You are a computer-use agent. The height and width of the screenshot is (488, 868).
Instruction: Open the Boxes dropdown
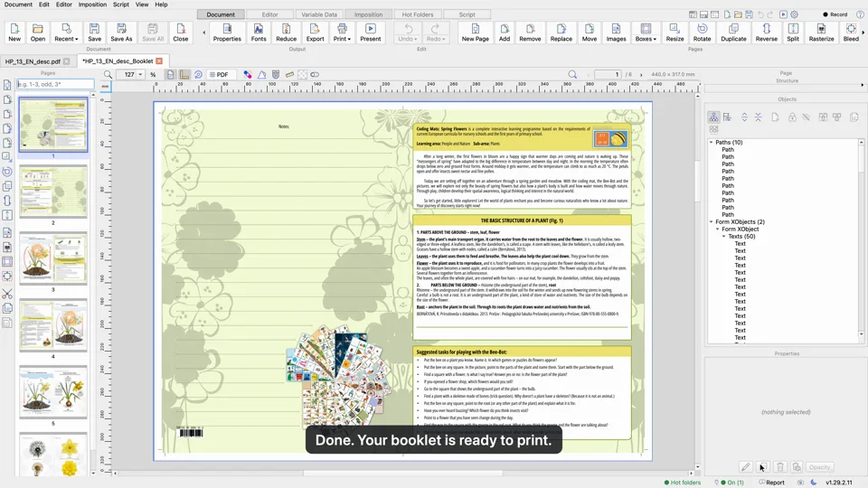click(646, 33)
